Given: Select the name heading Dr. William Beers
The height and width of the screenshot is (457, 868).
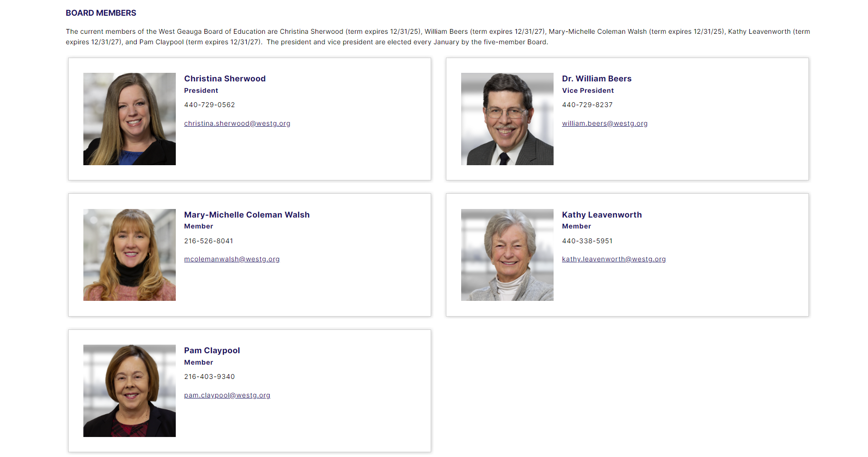Looking at the screenshot, I should 597,79.
